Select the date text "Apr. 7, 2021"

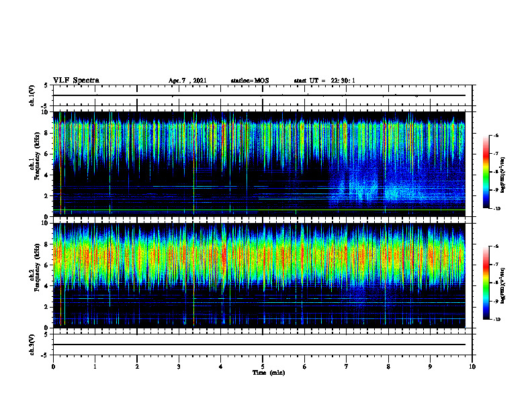tap(187, 81)
